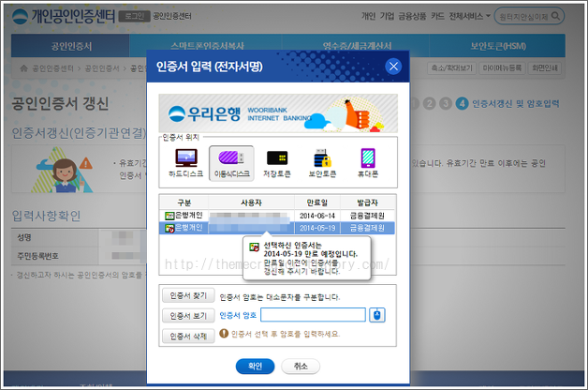Expand the 전체서비스 dropdown
Viewport: 588px width, 390px height.
tap(469, 16)
